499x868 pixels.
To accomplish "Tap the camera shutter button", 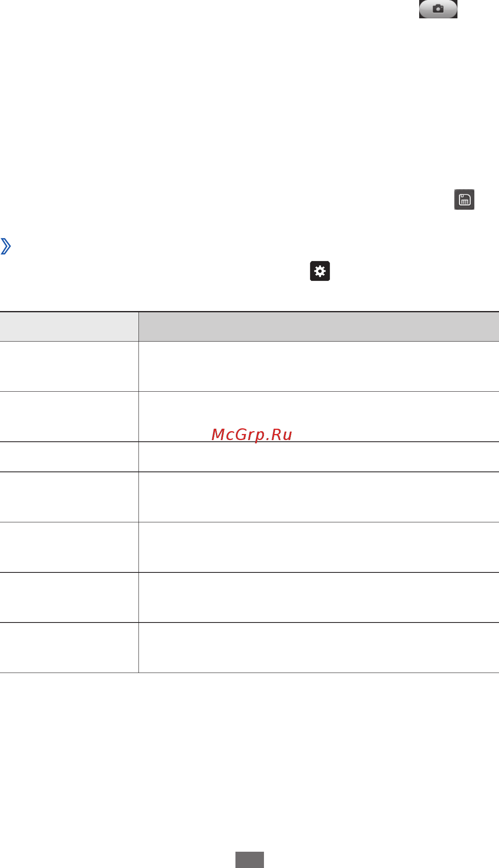I will pos(438,9).
